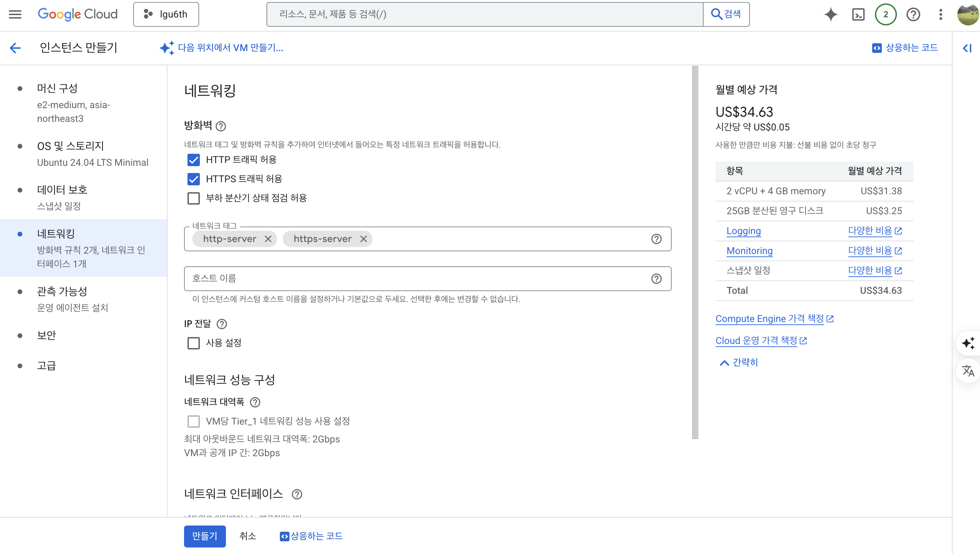Open Cloud 운영 가격 책정 link
The image size is (980, 554).
click(761, 341)
